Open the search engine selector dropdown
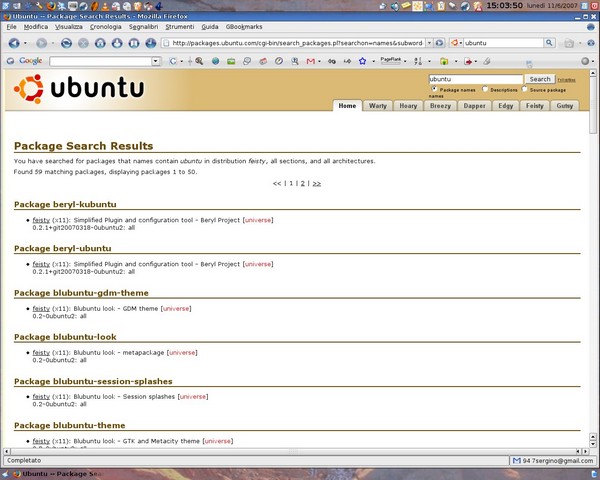600x480 pixels. (x=461, y=43)
